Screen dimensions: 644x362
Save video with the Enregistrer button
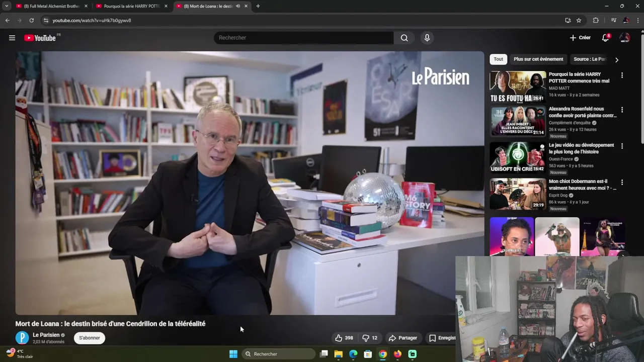(x=441, y=338)
